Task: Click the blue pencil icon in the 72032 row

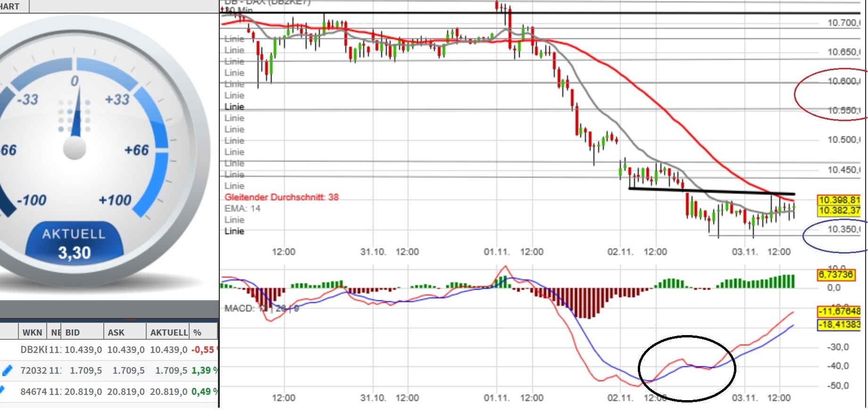Action: [x=7, y=370]
